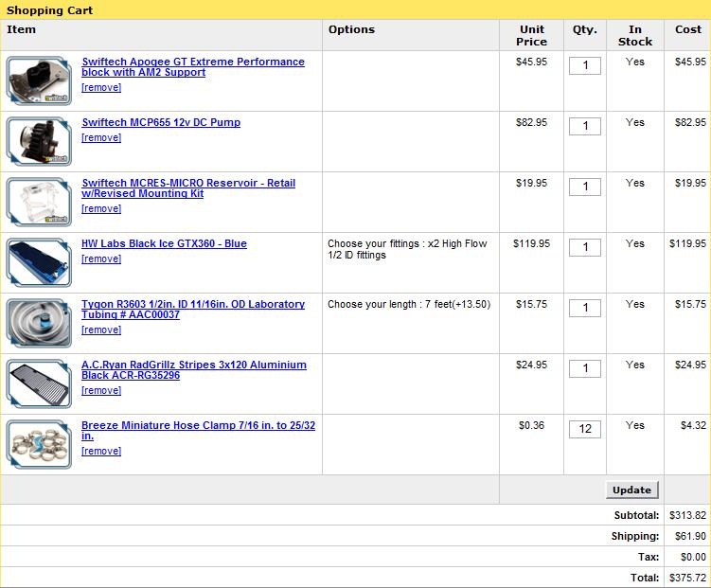Open the Swiftech Apogee GT block thumbnail
The width and height of the screenshot is (711, 588).
(39, 80)
